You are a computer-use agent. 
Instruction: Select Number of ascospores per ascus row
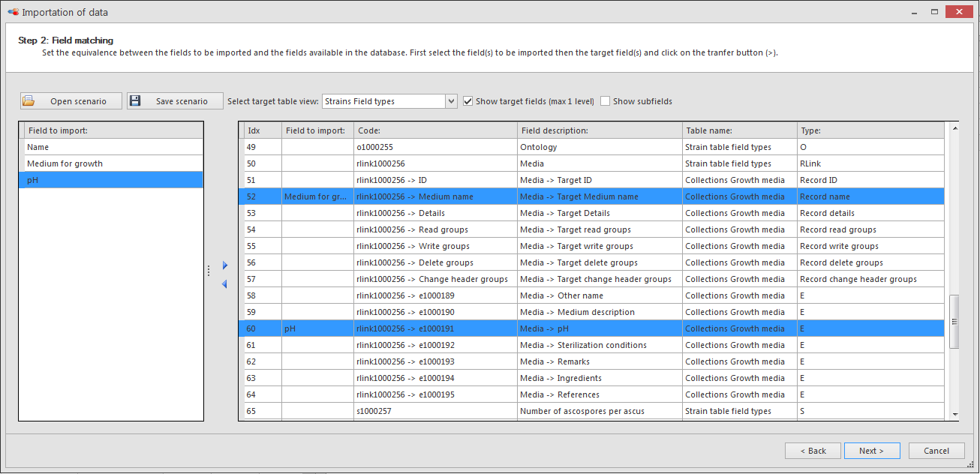pos(591,411)
